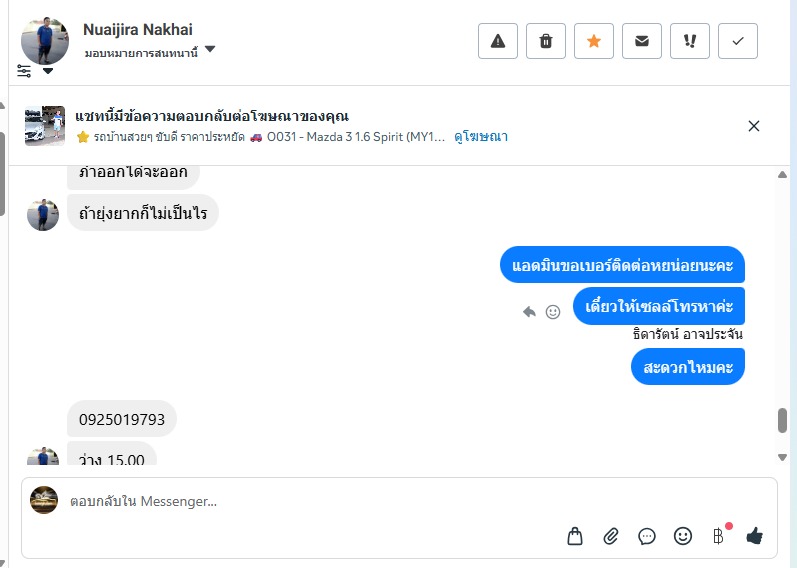Click the baht payment icon
797x568 pixels.
point(719,537)
